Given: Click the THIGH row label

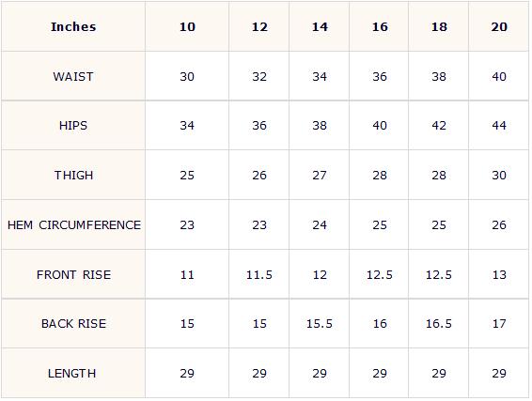Looking at the screenshot, I should coord(73,176).
